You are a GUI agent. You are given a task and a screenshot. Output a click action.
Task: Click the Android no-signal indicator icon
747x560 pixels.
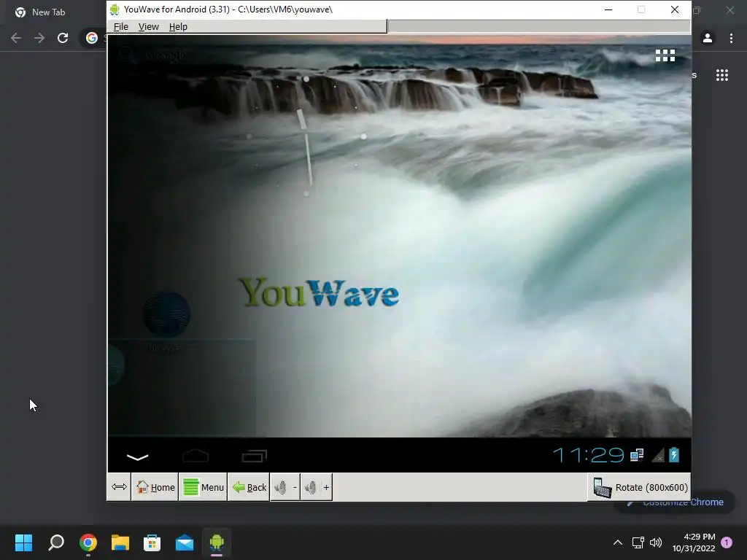point(657,456)
